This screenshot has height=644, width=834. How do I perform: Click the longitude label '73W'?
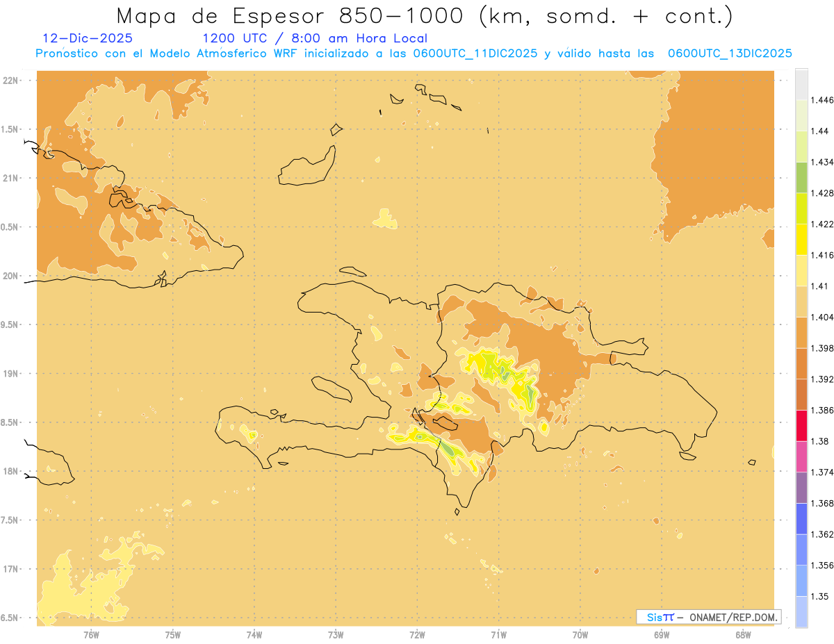coord(336,635)
